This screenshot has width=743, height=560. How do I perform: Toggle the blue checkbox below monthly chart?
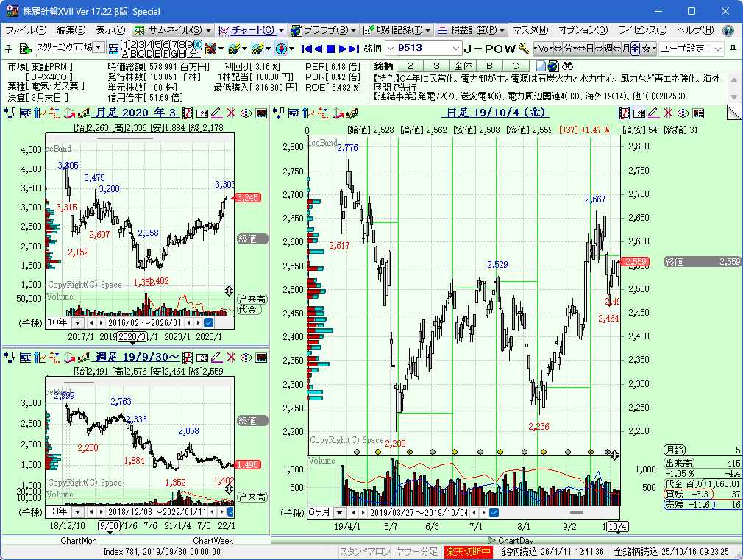pyautogui.click(x=208, y=322)
